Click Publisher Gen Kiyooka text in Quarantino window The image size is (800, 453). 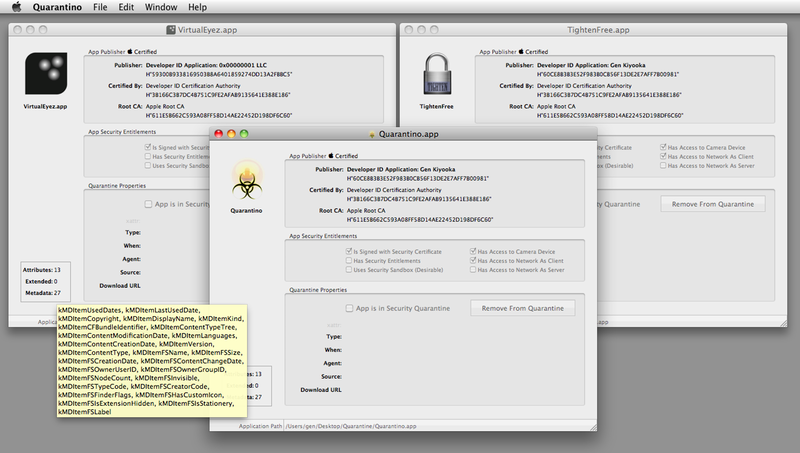401,169
